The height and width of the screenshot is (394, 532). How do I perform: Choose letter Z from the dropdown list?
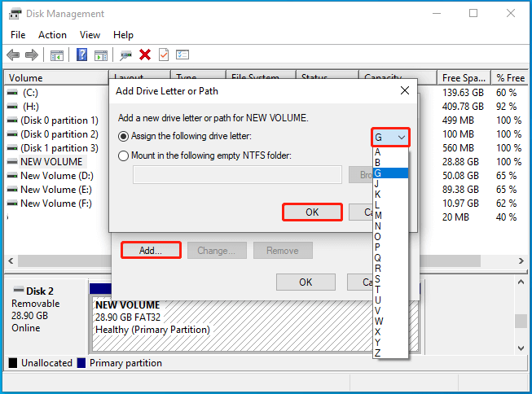(390, 352)
